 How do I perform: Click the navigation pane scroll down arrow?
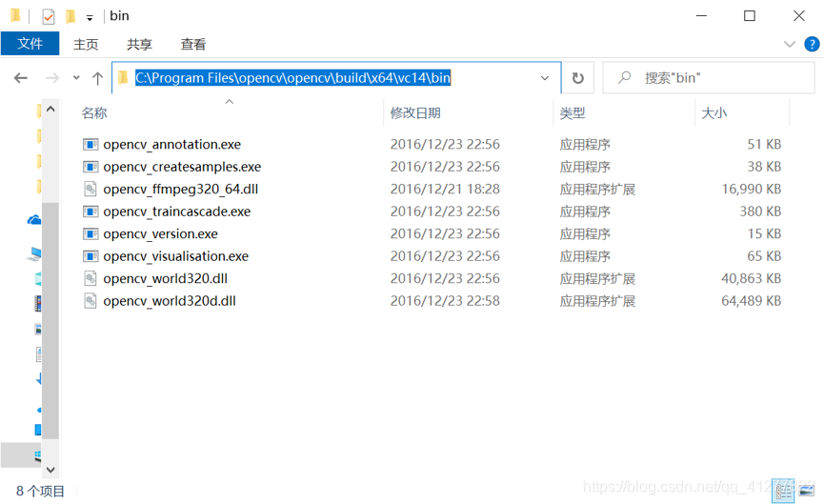click(50, 470)
